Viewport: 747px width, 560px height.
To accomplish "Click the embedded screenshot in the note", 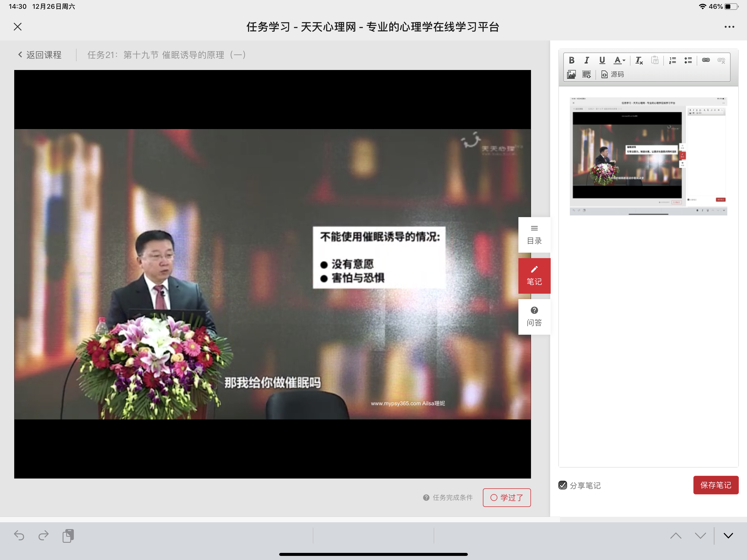I will coord(648,156).
